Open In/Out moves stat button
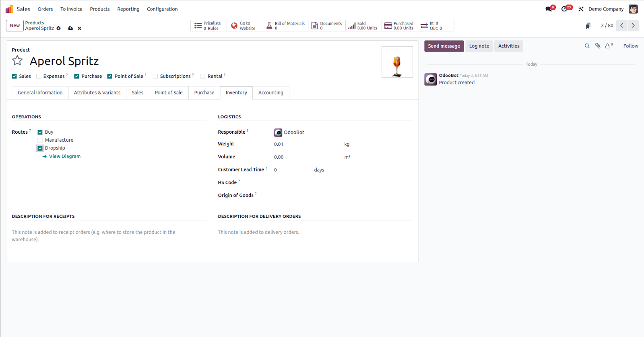 click(x=436, y=26)
